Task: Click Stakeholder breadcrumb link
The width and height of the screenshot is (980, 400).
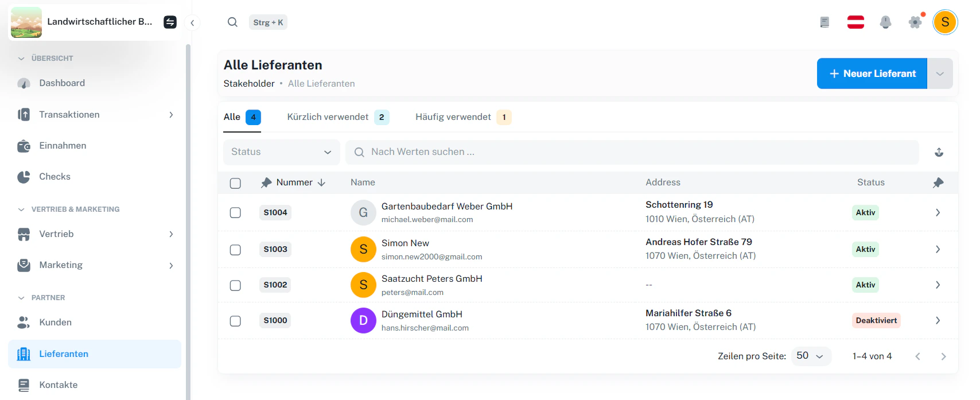Action: (249, 84)
